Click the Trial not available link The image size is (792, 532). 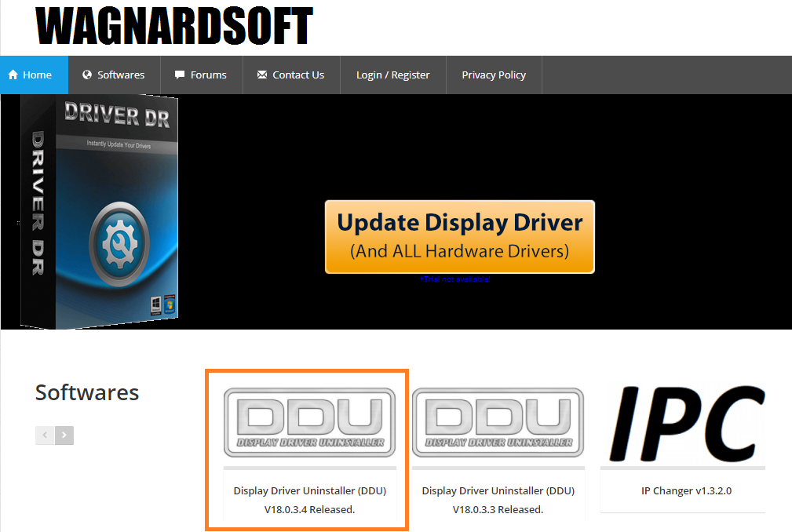click(454, 279)
